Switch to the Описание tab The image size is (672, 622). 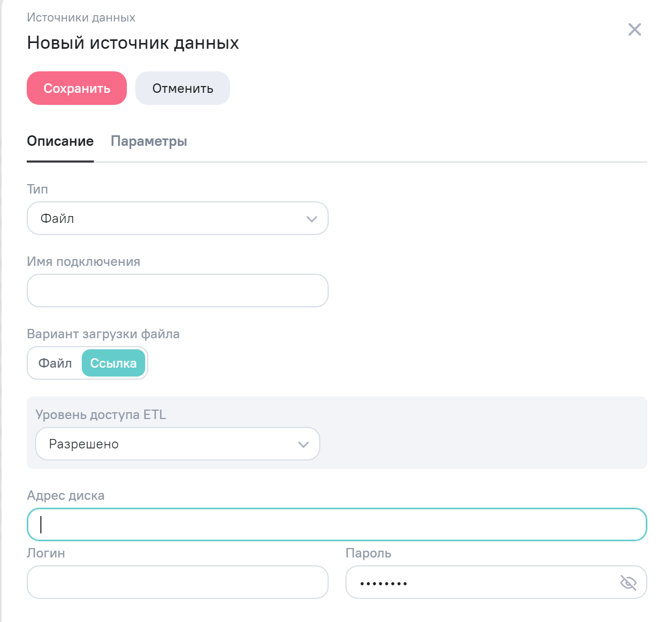pyautogui.click(x=60, y=141)
